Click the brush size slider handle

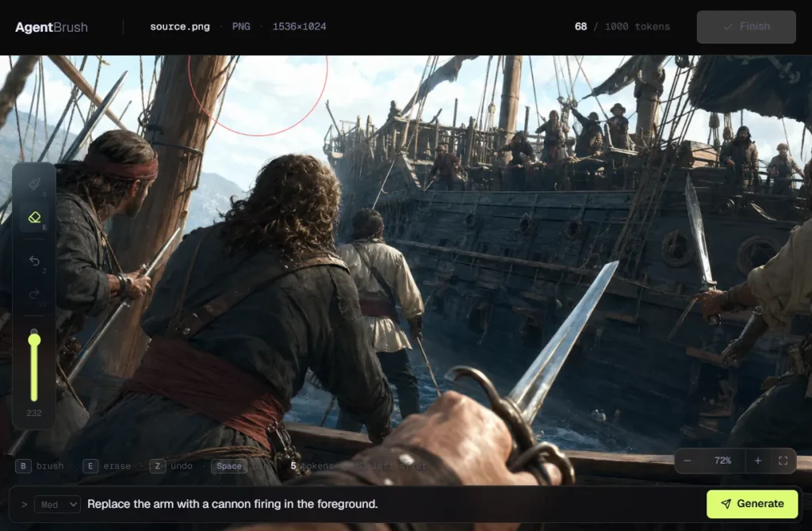tap(34, 340)
